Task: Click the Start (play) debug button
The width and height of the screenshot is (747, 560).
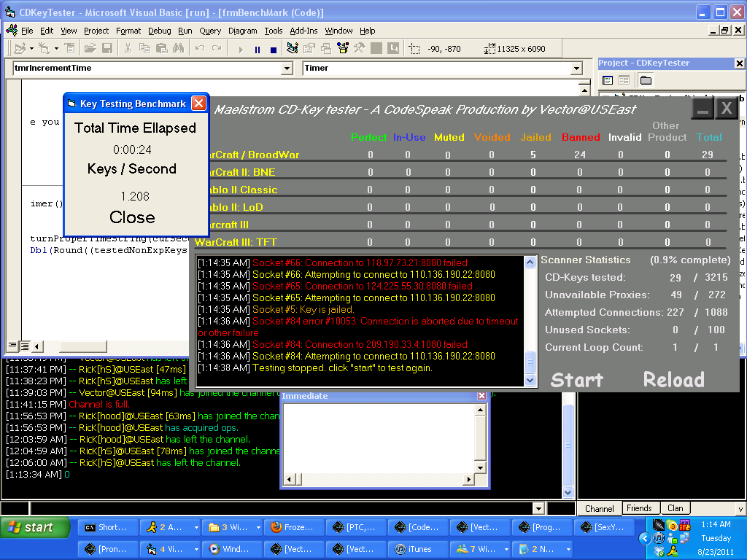Action: click(x=241, y=49)
